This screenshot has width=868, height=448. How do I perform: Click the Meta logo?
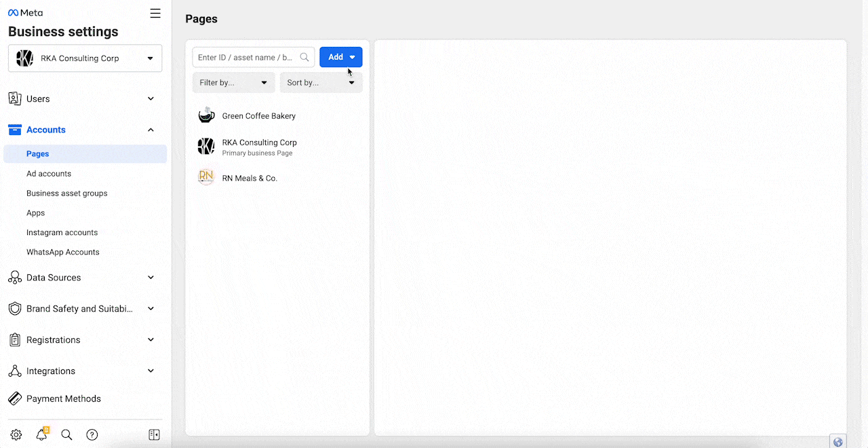coord(25,13)
